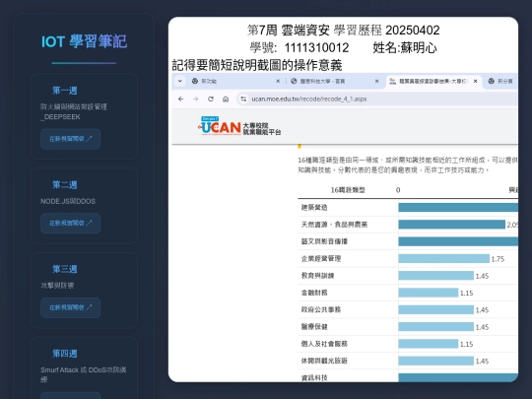Close the first browser tab with its X
The height and width of the screenshot is (399, 532).
click(278, 81)
